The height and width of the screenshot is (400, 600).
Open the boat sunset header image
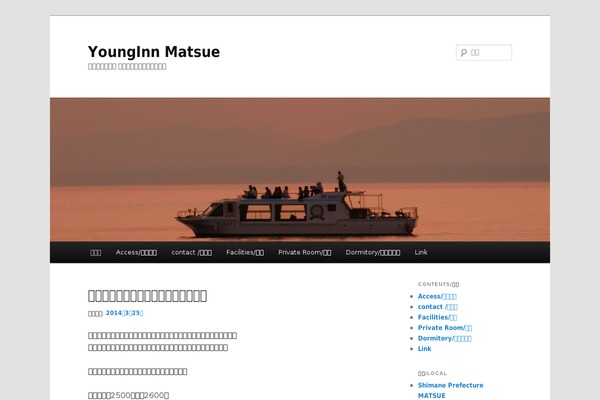(x=300, y=170)
